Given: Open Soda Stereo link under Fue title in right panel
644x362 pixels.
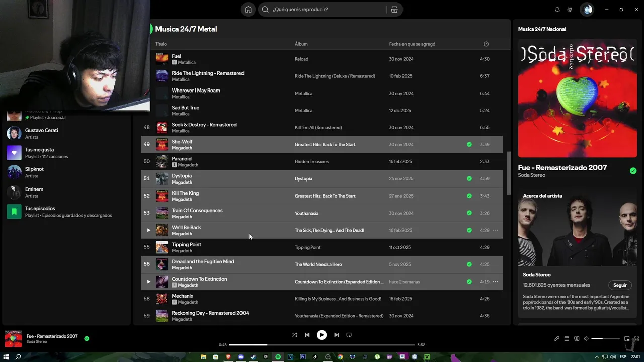Looking at the screenshot, I should [x=531, y=175].
